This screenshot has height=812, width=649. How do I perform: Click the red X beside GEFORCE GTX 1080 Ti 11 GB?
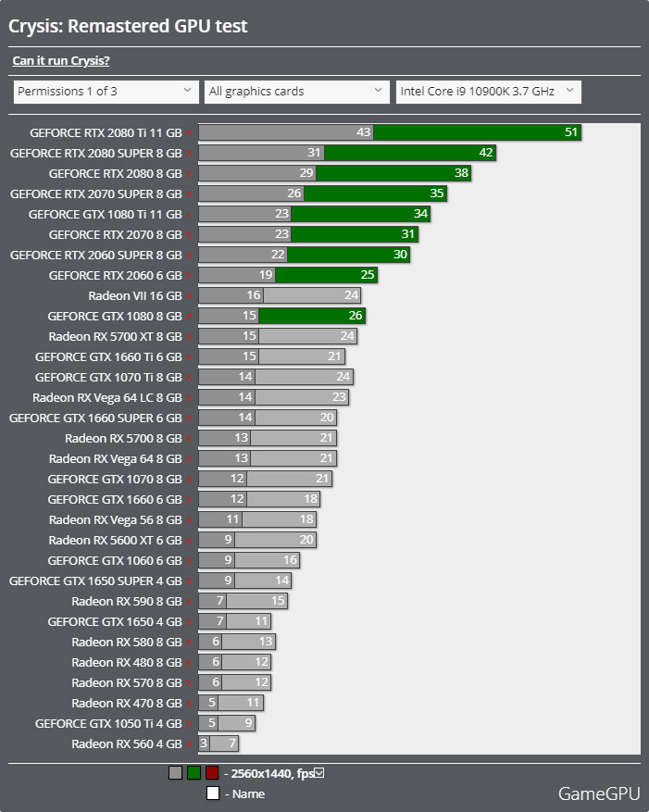pos(189,215)
